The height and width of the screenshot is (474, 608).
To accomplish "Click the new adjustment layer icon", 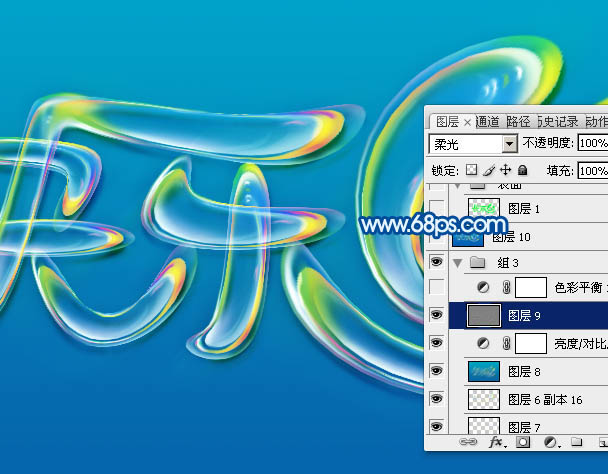I will pos(550,442).
